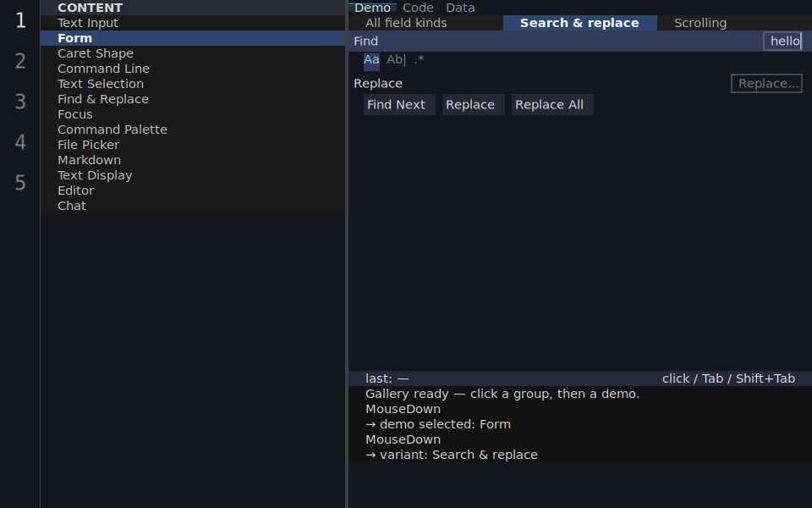This screenshot has width=812, height=508.
Task: Open the Markdown demo
Action: (x=193, y=160)
